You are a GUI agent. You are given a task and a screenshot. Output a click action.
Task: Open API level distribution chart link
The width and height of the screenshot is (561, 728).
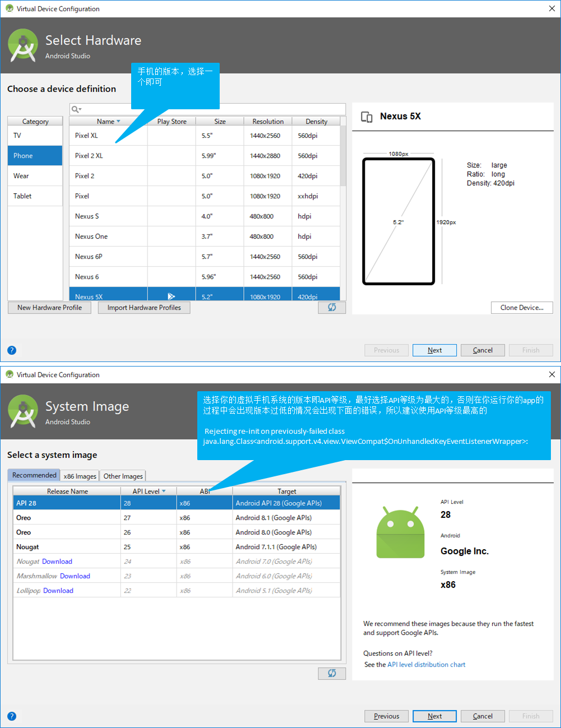(426, 665)
